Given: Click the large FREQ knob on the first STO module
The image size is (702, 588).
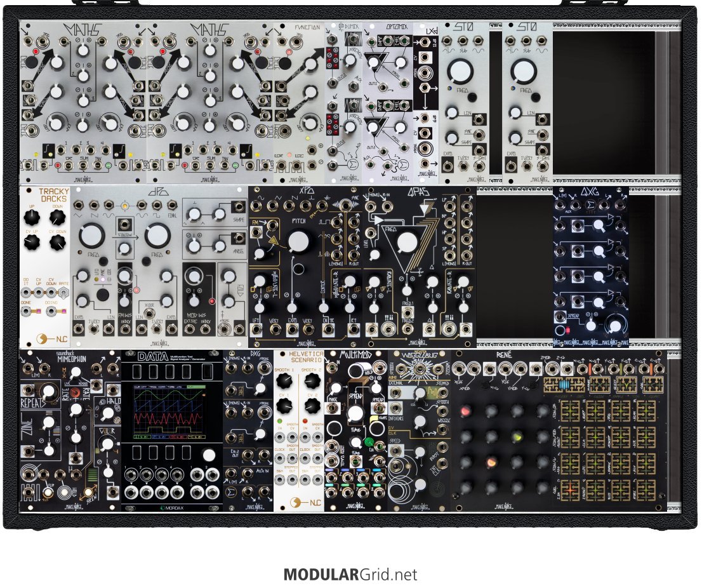Looking at the screenshot, I should point(460,72).
